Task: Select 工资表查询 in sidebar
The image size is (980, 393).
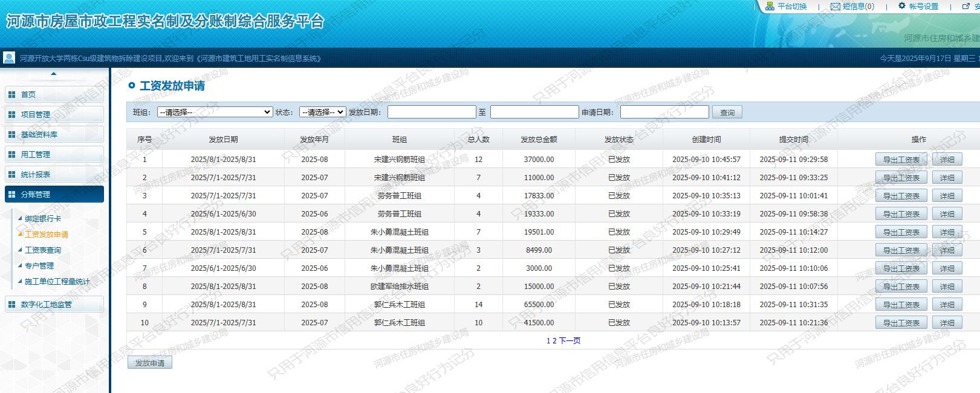Action: click(x=42, y=250)
